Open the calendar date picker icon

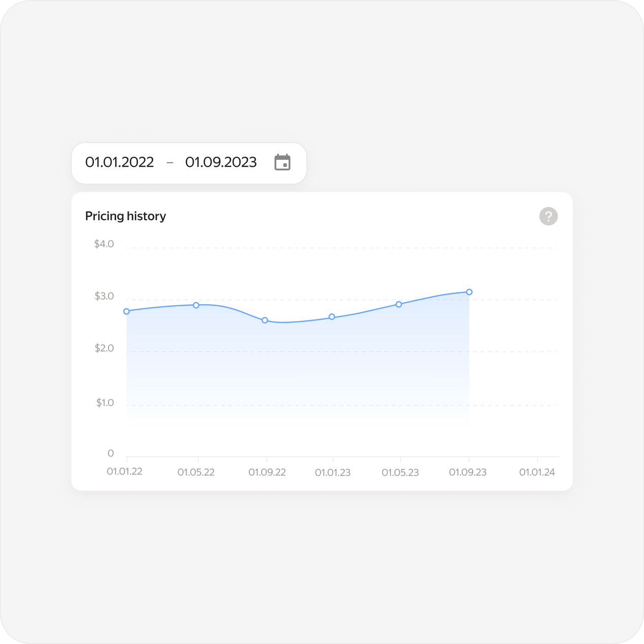tap(282, 162)
